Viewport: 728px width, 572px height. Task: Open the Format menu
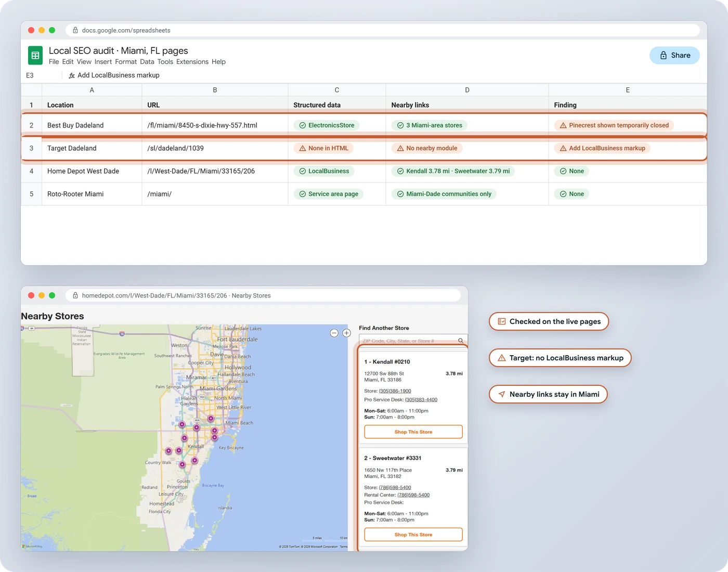tap(126, 61)
